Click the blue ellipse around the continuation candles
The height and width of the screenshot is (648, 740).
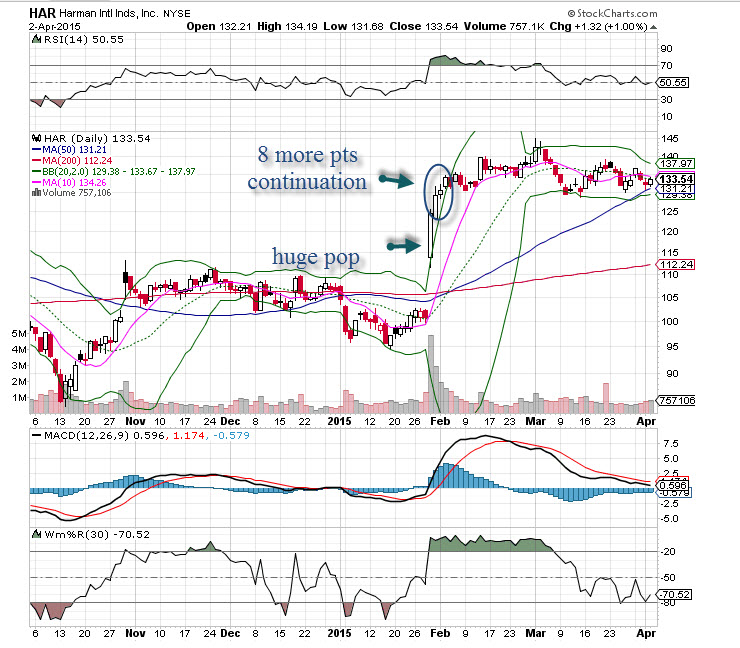pyautogui.click(x=440, y=190)
